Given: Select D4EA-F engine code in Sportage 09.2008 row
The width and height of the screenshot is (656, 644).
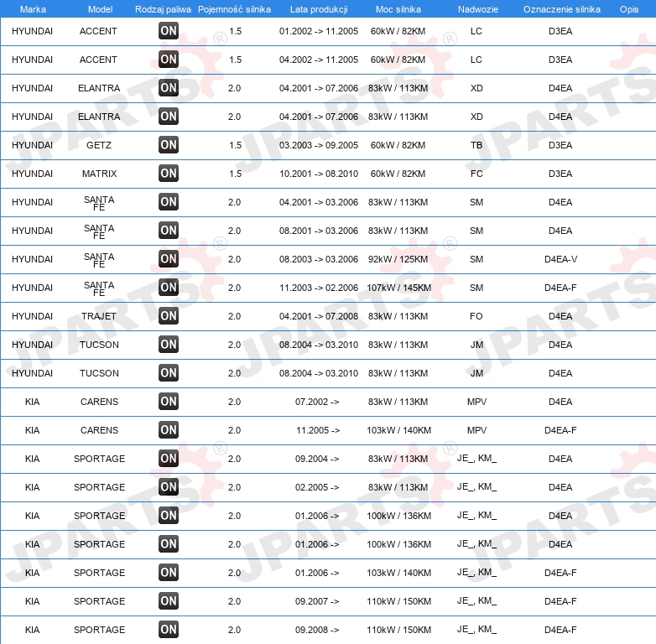Looking at the screenshot, I should [x=560, y=630].
